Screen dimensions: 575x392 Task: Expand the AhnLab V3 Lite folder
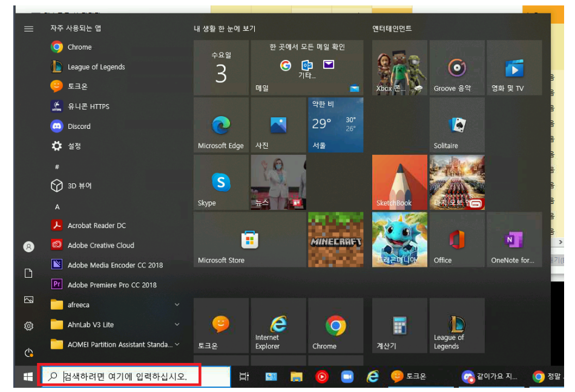tap(116, 324)
